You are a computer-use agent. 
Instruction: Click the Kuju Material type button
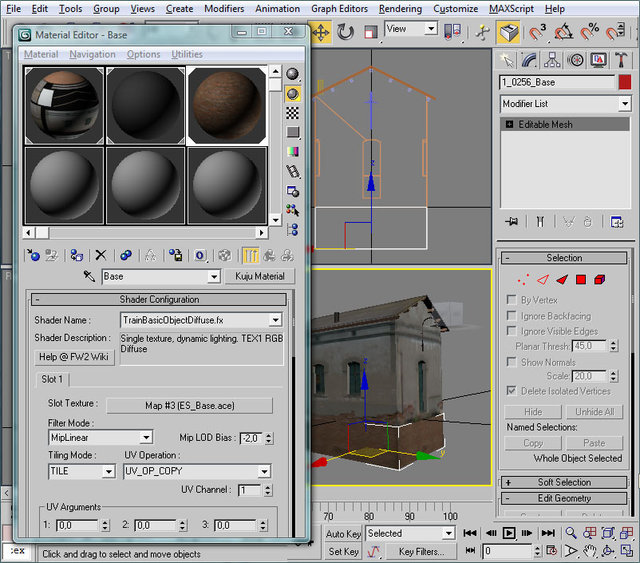pyautogui.click(x=260, y=276)
